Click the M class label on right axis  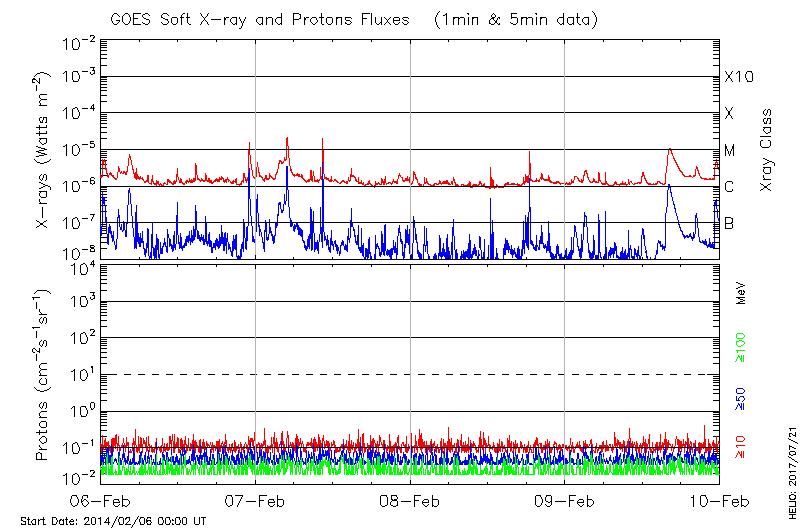[x=730, y=151]
